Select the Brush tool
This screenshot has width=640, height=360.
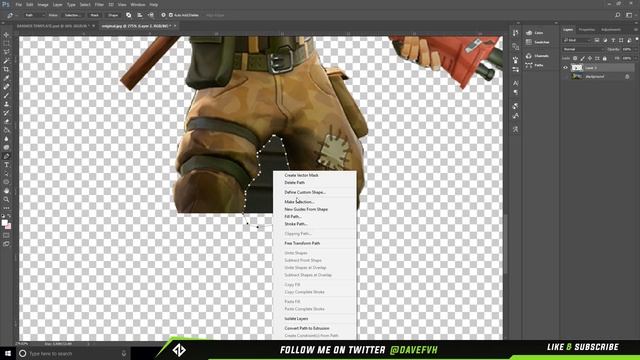point(7,96)
